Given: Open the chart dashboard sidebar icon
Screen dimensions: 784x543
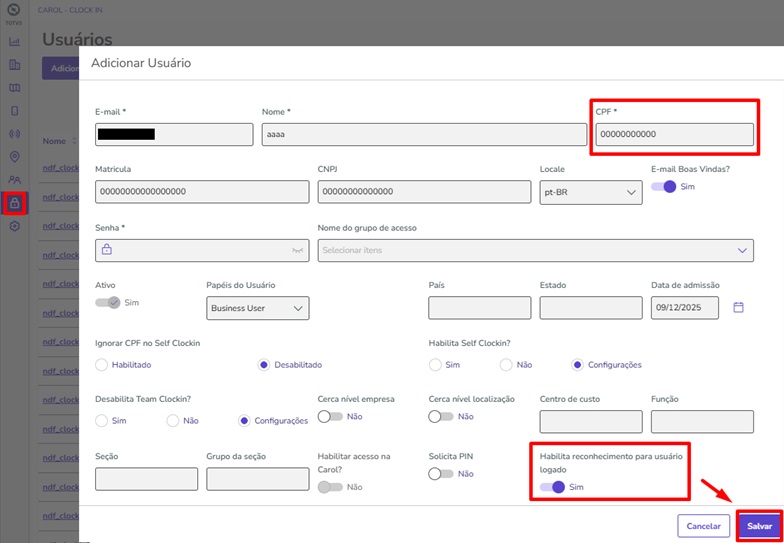Looking at the screenshot, I should [14, 42].
